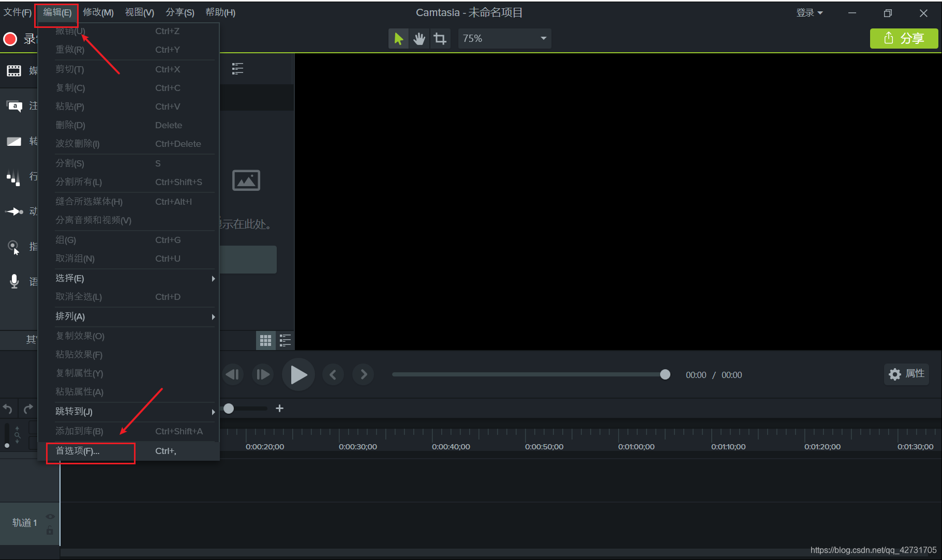The height and width of the screenshot is (560, 942).
Task: Click the timeline zoom slider knob
Action: coord(228,408)
